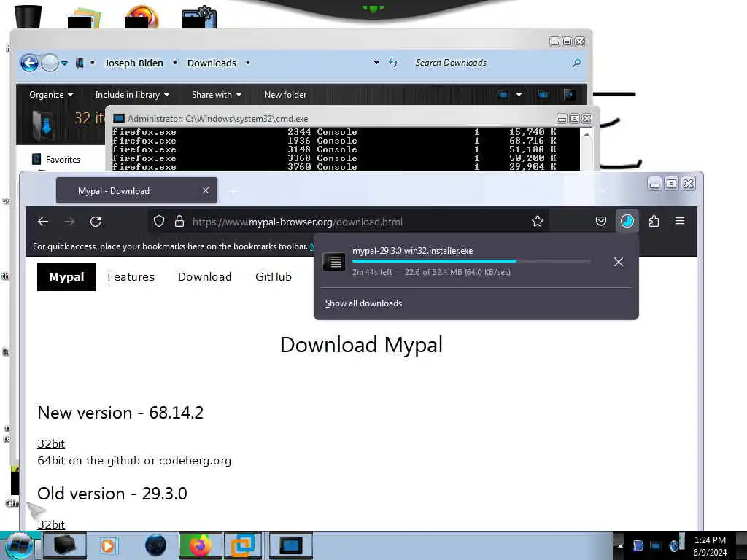This screenshot has width=747, height=560.
Task: Toggle the Explorer preview pane
Action: tap(543, 94)
